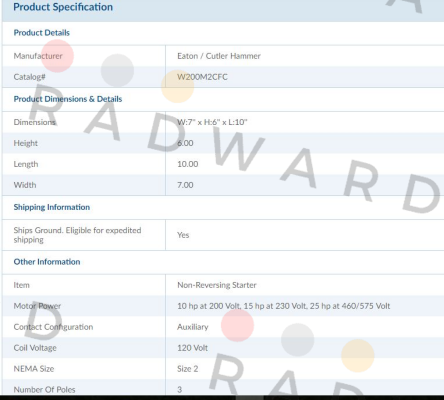Viewport: 444px width, 400px height.
Task: Click the Width value 7.00
Action: point(185,185)
